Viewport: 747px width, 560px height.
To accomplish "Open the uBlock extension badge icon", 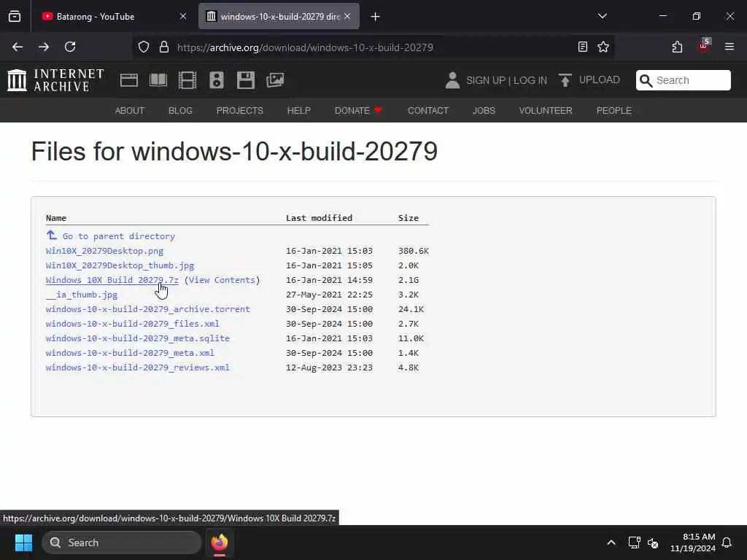I will [x=704, y=46].
